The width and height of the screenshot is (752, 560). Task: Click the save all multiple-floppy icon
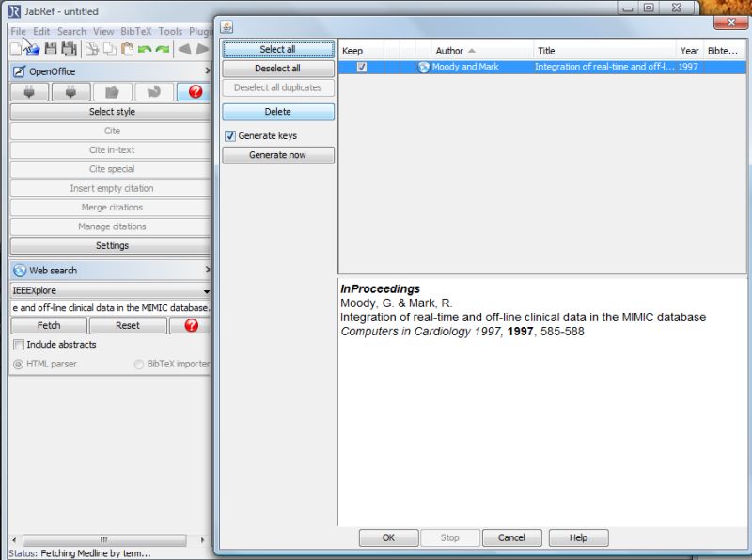pyautogui.click(x=69, y=49)
